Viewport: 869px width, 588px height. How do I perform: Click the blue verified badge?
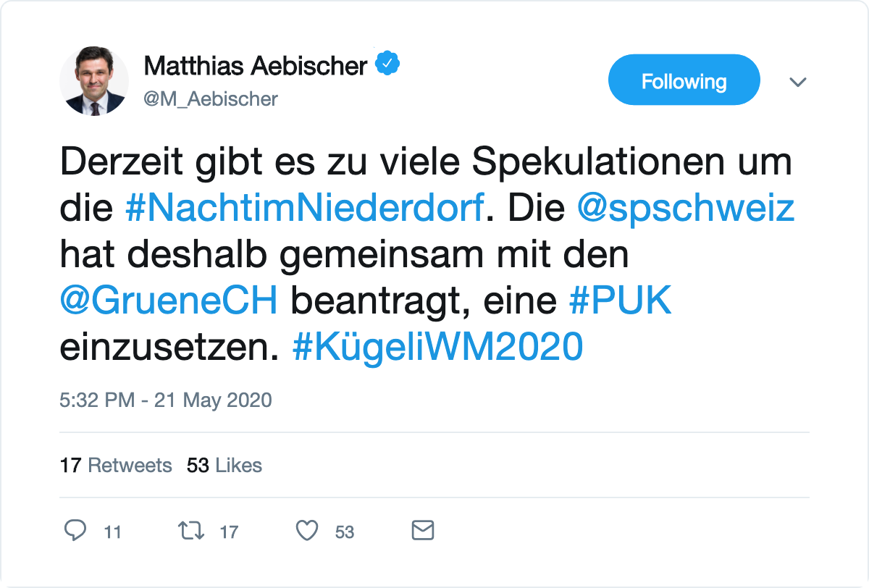coord(388,64)
